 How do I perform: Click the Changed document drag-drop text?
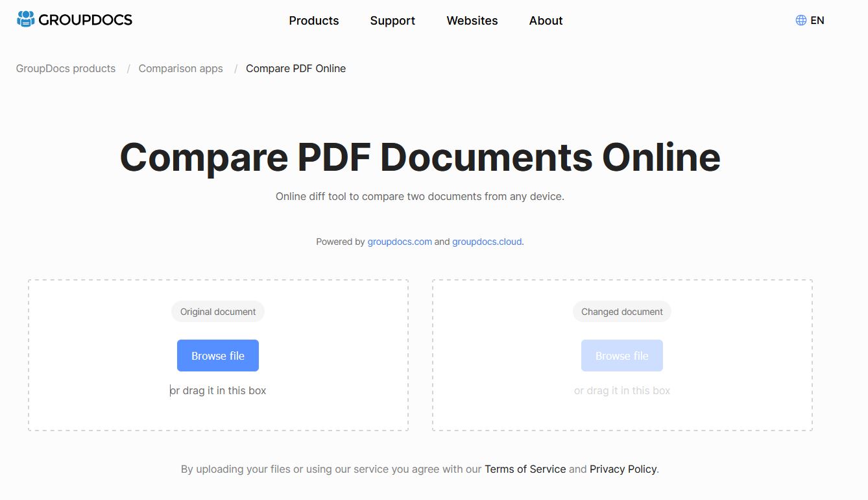point(622,390)
